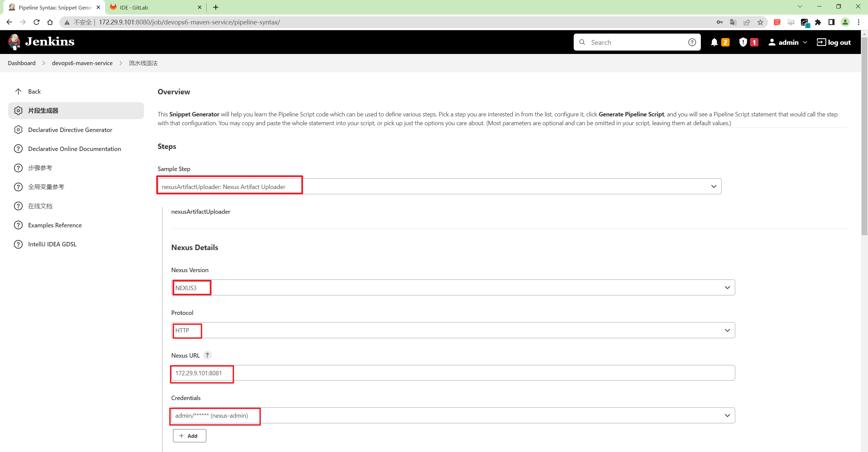This screenshot has height=452, width=868.
Task: Go to Dashboard breadcrumb
Action: pyautogui.click(x=22, y=63)
